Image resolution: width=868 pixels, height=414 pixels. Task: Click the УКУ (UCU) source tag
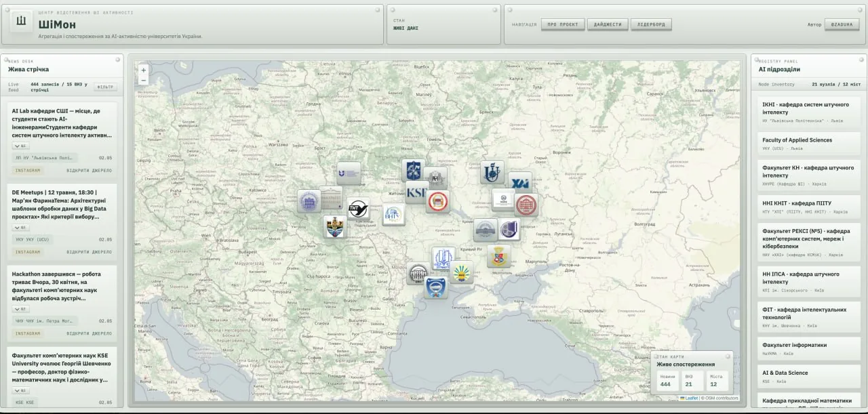tap(32, 239)
